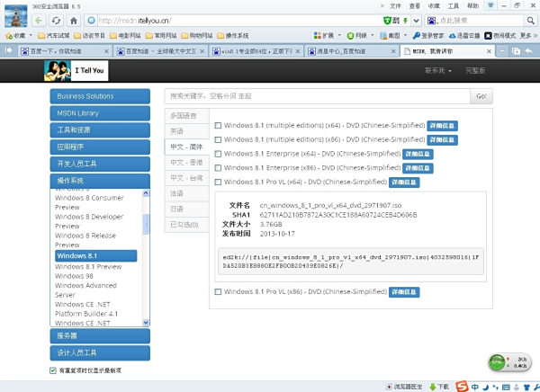
Task: Open the 操作系统 bookmark folder
Action: point(233,35)
